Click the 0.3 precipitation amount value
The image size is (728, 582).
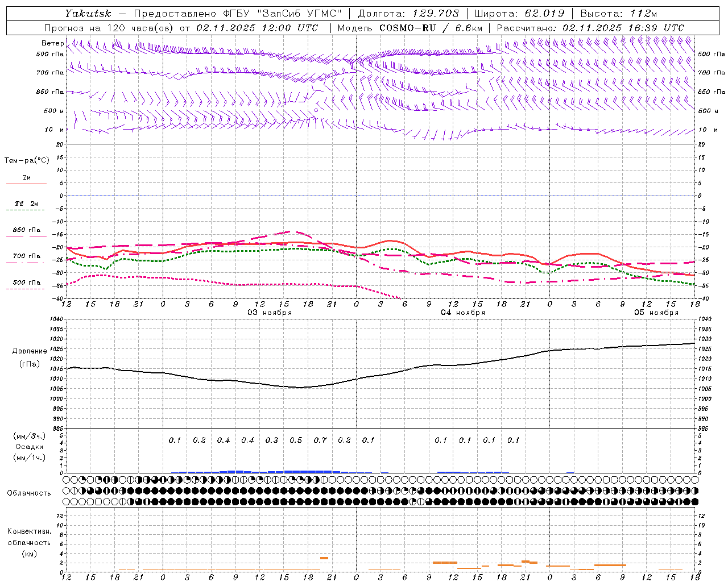(272, 440)
